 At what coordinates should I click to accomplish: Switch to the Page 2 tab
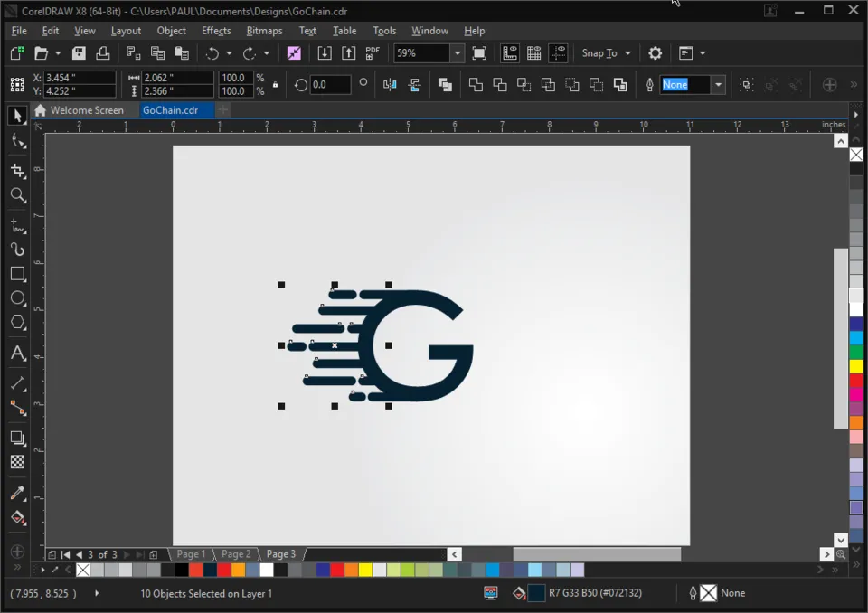tap(236, 553)
